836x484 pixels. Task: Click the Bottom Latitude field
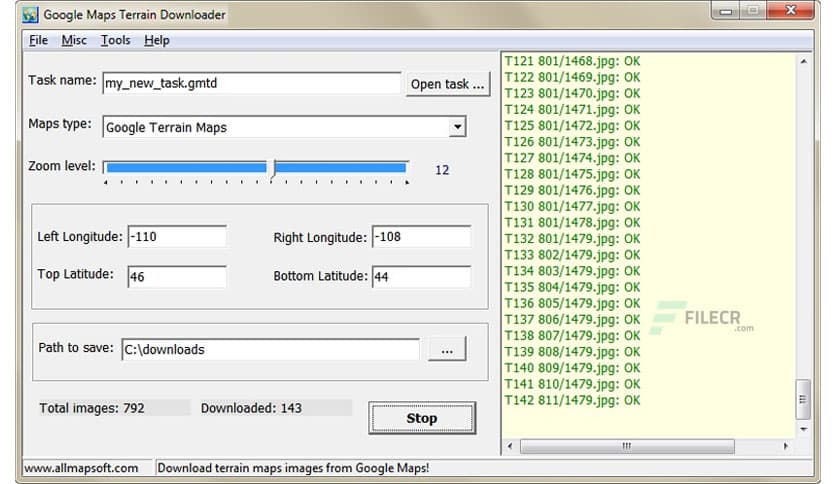click(x=421, y=277)
